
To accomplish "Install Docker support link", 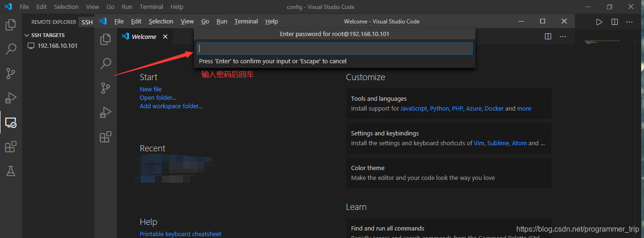I will pyautogui.click(x=494, y=109).
